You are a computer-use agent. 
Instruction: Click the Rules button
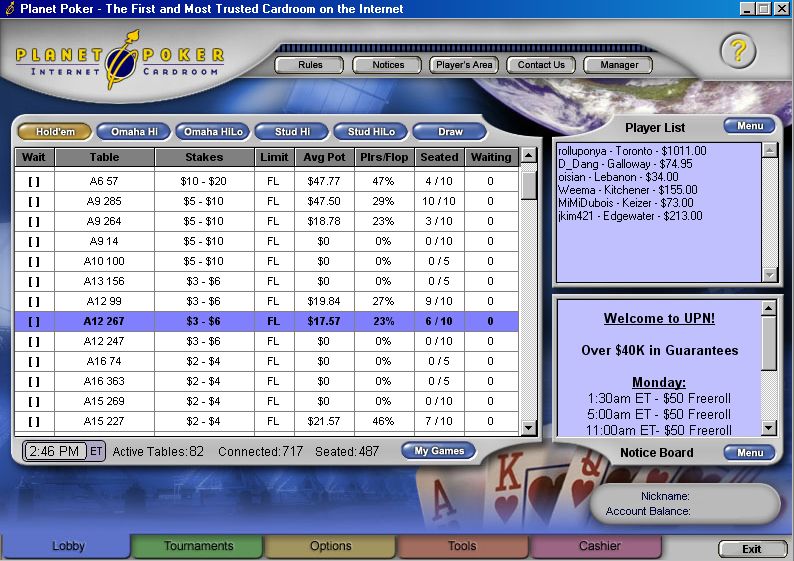coord(310,65)
